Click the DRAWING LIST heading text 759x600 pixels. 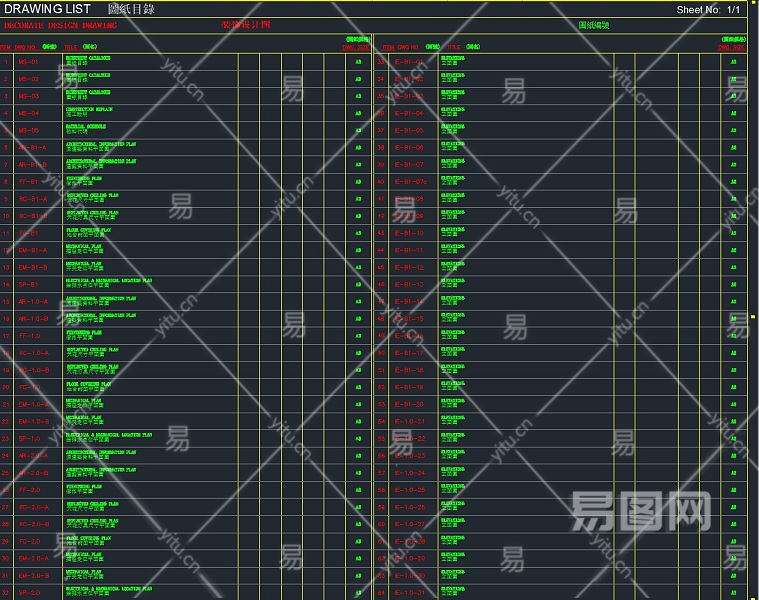(x=47, y=9)
